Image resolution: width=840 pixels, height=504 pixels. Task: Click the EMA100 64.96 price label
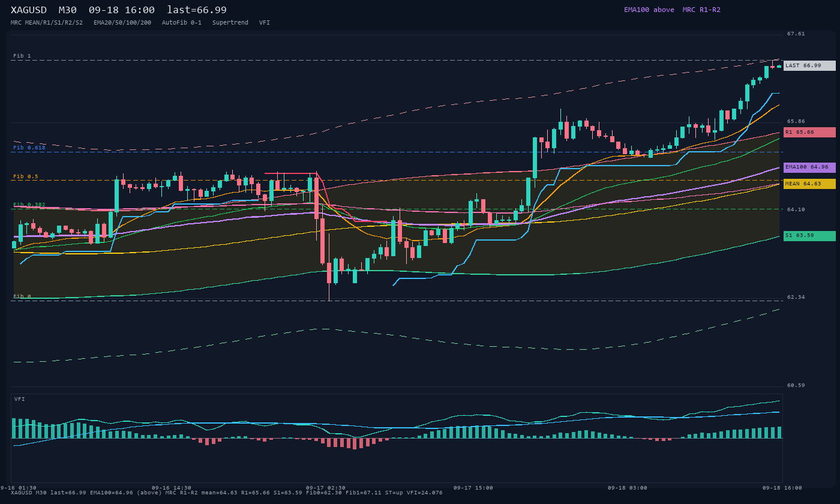click(809, 167)
